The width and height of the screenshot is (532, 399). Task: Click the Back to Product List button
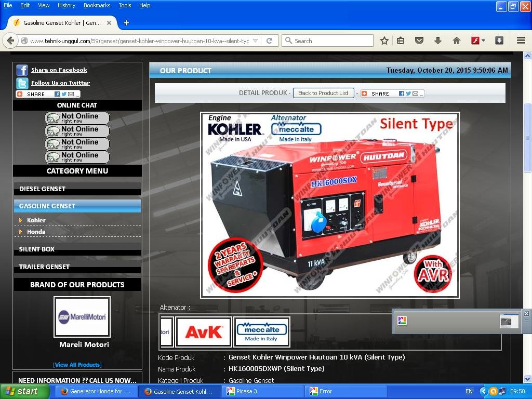[x=323, y=93]
